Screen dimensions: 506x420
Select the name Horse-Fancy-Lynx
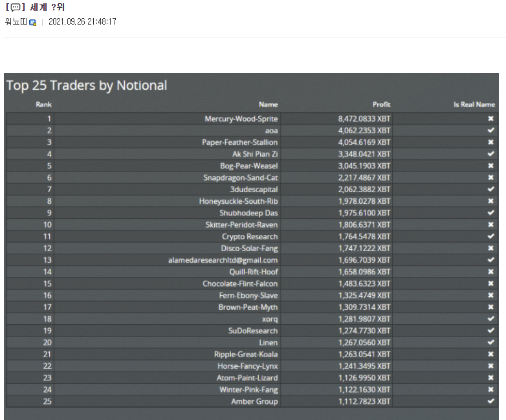pos(248,366)
